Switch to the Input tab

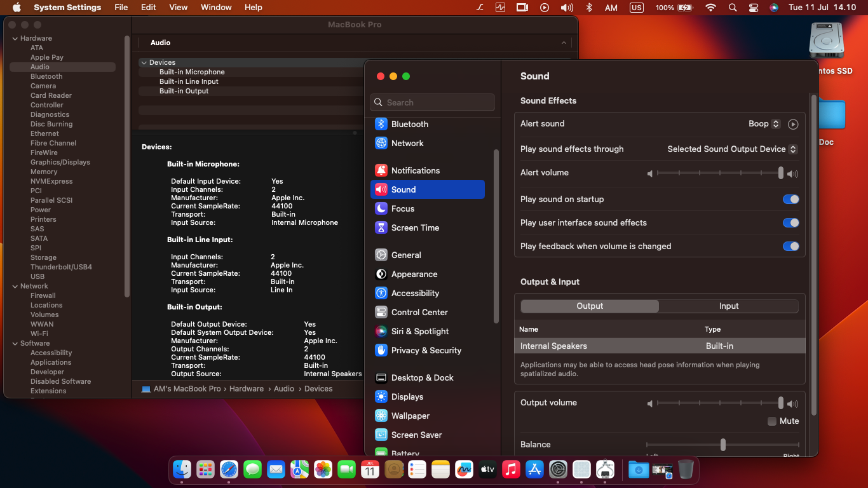coord(728,306)
